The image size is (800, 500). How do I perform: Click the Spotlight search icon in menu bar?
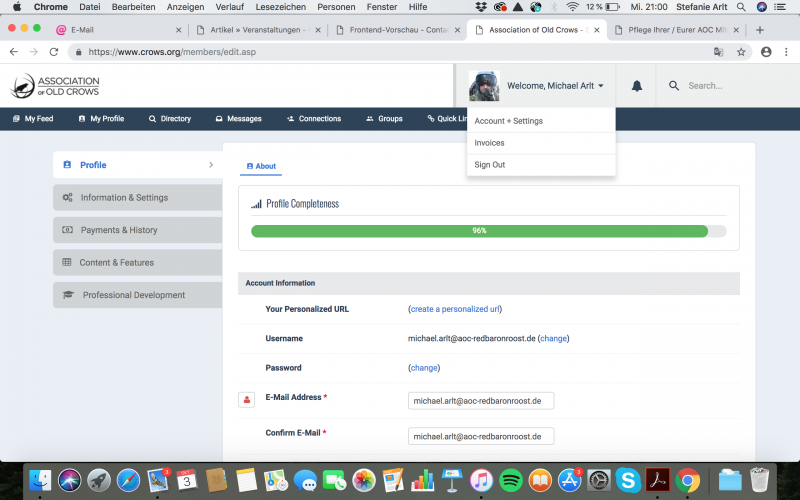coord(741,7)
